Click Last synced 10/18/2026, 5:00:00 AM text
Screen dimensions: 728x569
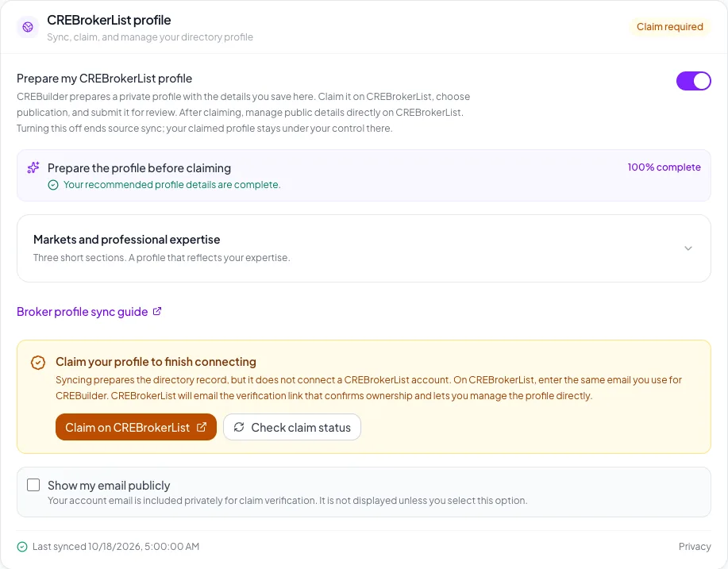point(116,547)
